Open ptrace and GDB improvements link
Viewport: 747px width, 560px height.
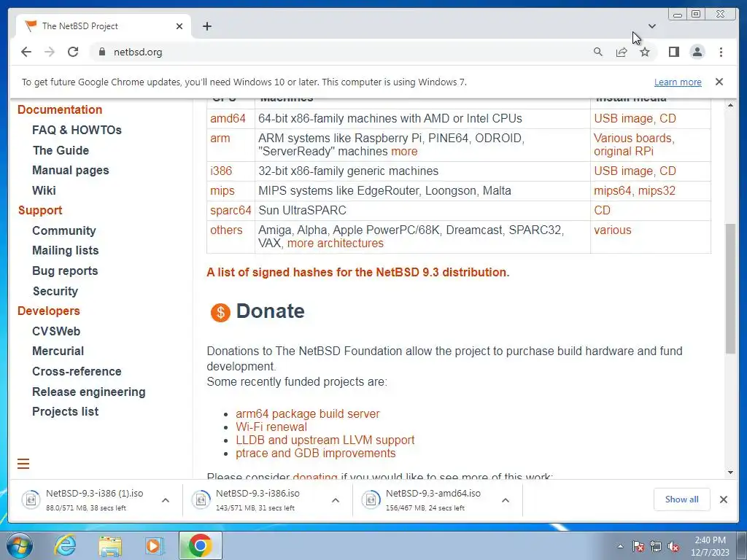point(315,454)
